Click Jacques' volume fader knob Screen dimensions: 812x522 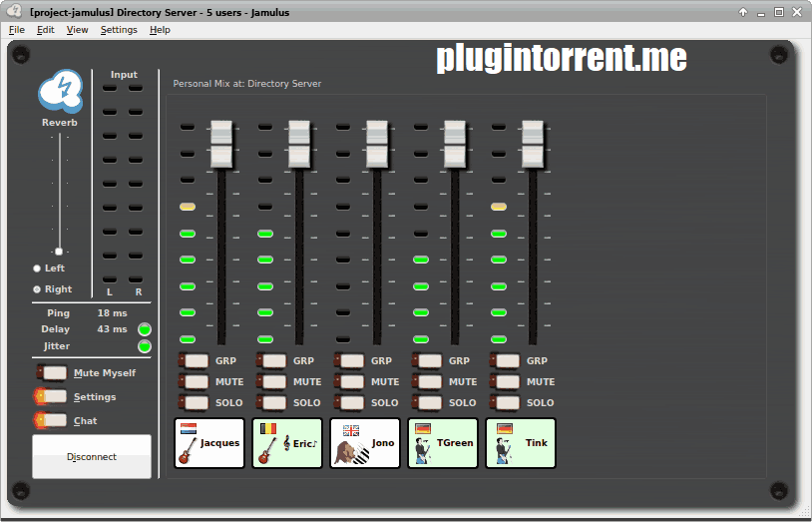[221, 144]
